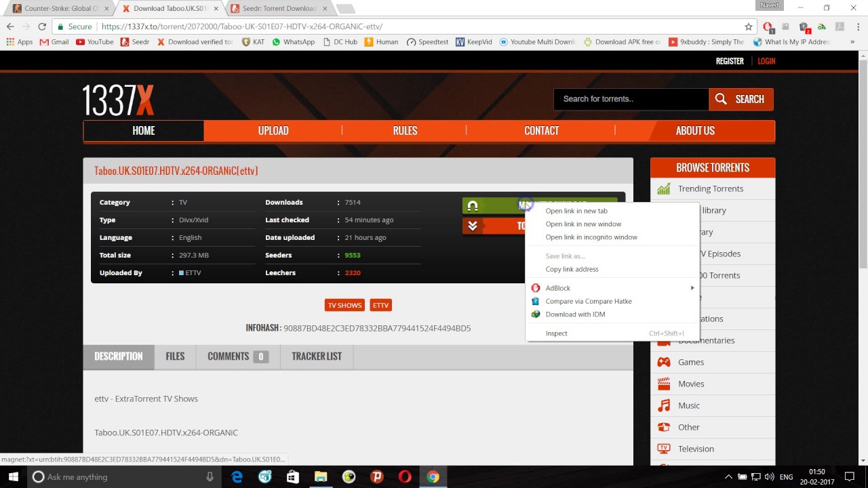Click the AdBlock icon in context menu
Viewport: 868px width, 488px height.
click(536, 288)
